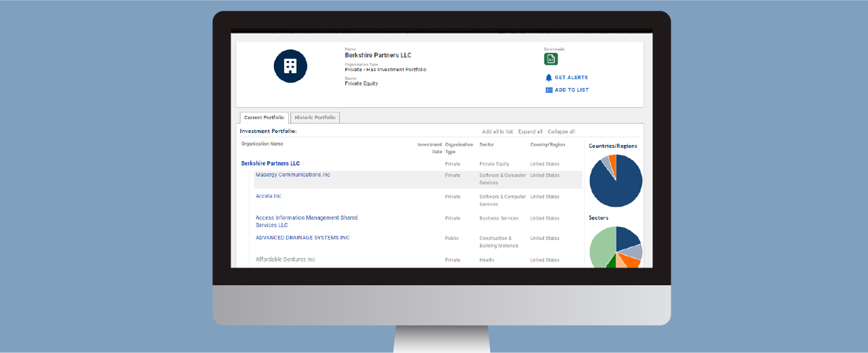
Task: Click the Country/Region column header
Action: (547, 144)
